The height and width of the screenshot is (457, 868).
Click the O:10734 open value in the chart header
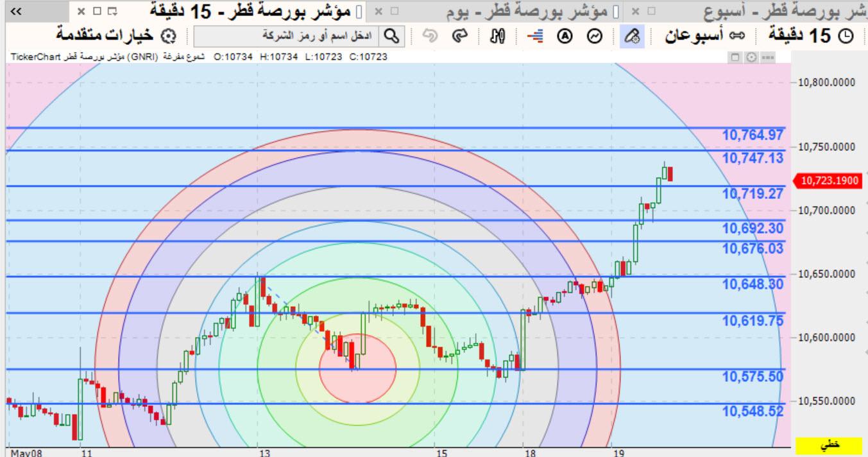[x=233, y=58]
